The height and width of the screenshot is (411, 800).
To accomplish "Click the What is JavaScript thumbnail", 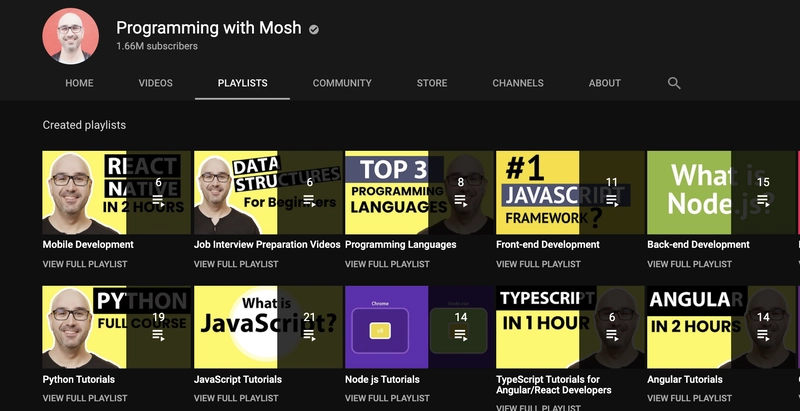I will click(268, 327).
